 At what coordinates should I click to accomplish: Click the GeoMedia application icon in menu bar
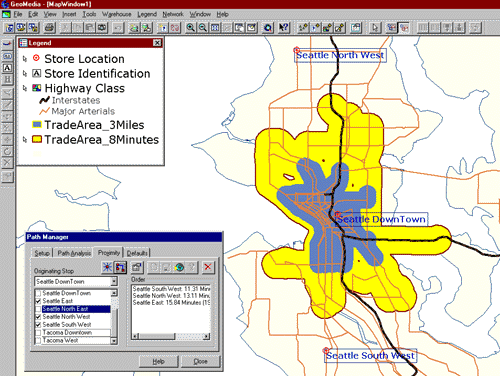(6, 14)
